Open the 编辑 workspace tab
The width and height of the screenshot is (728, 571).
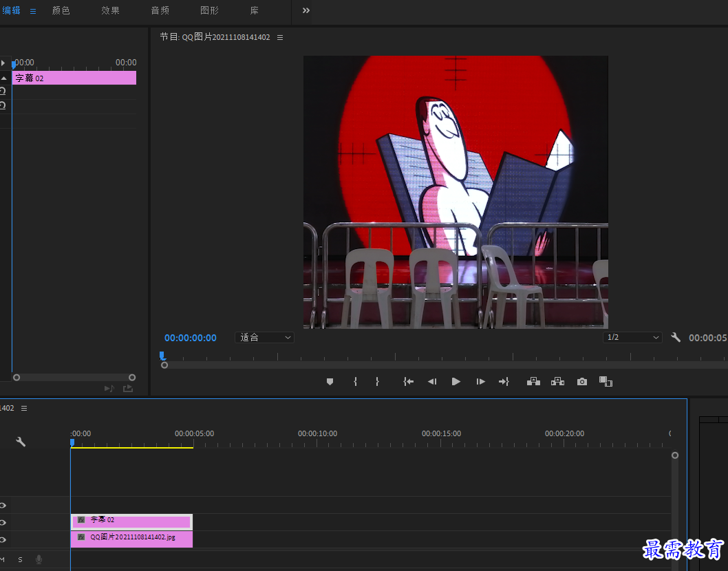point(11,10)
